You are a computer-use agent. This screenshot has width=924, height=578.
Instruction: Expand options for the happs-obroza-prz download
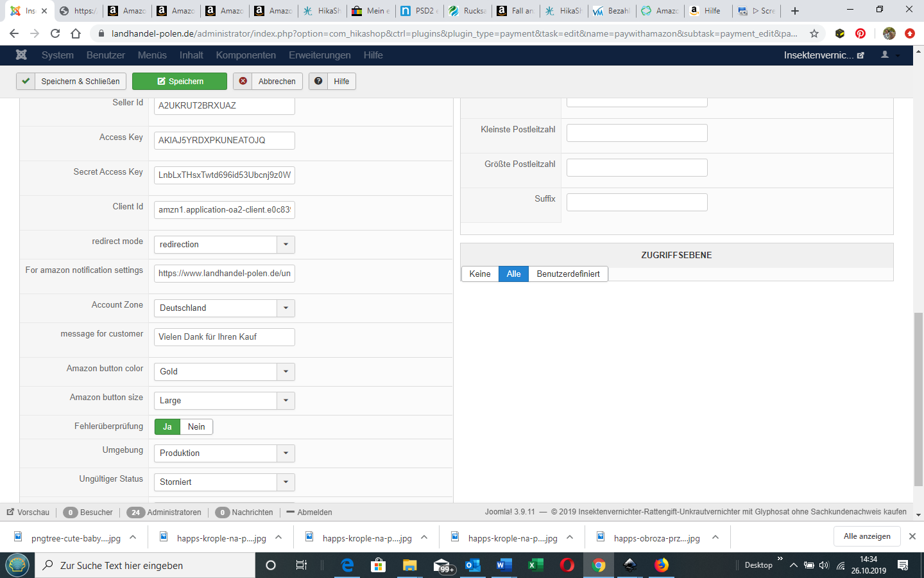pyautogui.click(x=715, y=537)
